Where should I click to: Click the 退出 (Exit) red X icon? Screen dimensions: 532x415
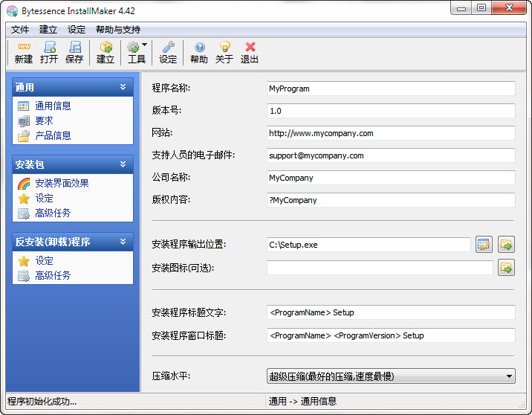(x=250, y=52)
